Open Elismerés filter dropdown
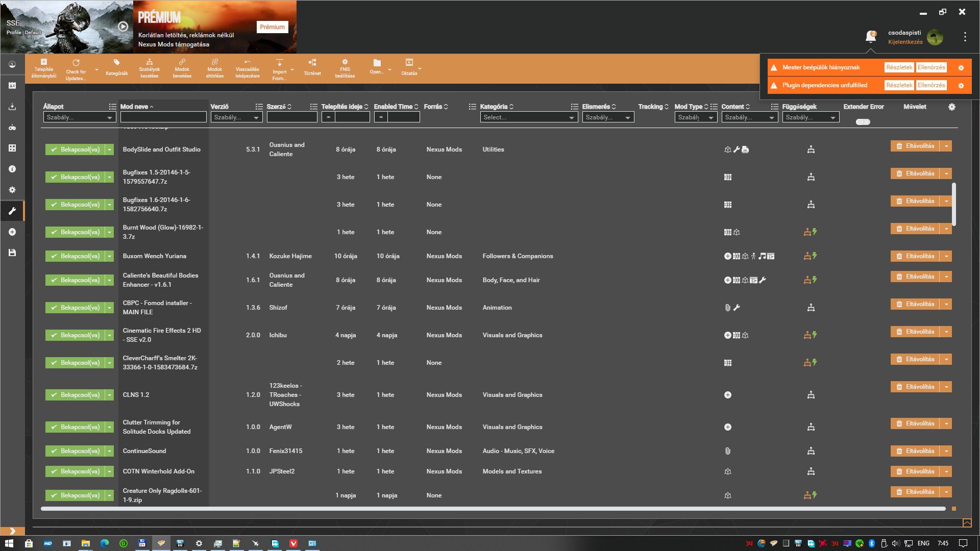980x551 pixels. pyautogui.click(x=608, y=117)
